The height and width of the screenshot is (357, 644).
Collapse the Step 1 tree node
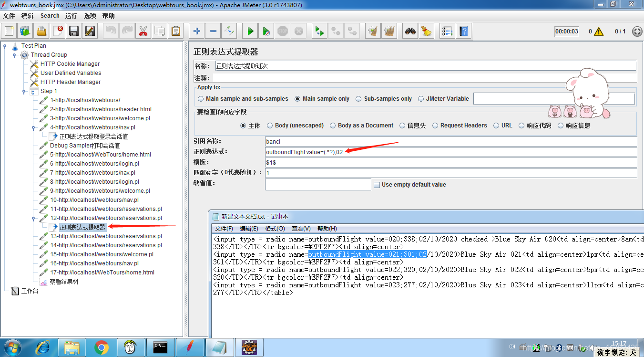click(24, 92)
